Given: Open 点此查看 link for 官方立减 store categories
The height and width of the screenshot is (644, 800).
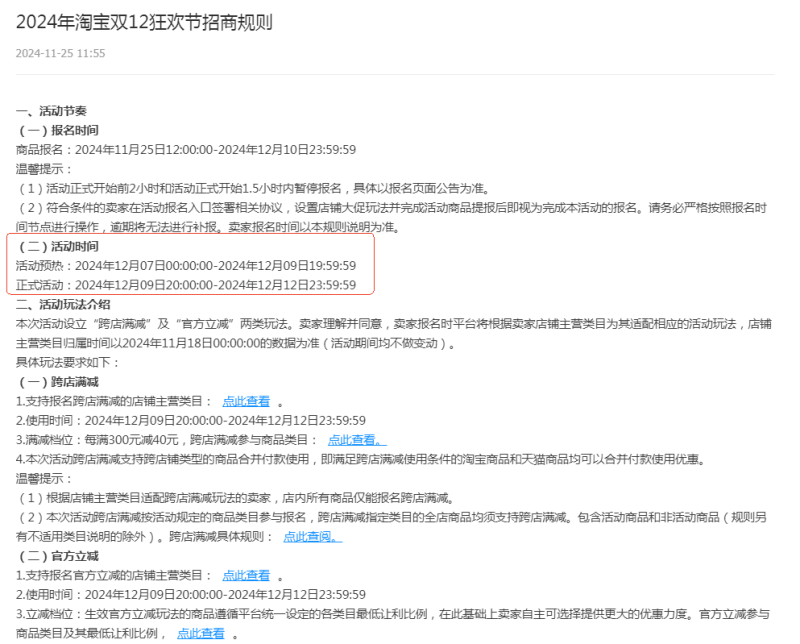Looking at the screenshot, I should pos(246,576).
